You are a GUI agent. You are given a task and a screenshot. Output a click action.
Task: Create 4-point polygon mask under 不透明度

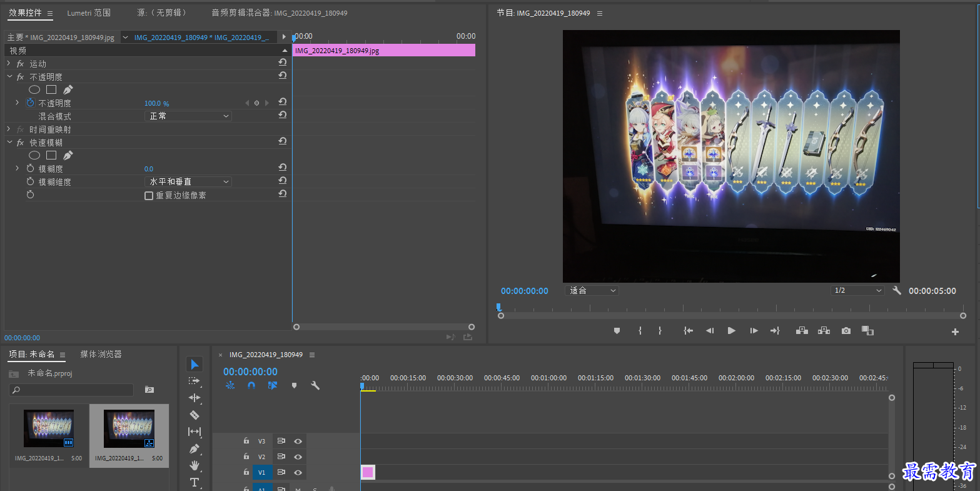[51, 89]
